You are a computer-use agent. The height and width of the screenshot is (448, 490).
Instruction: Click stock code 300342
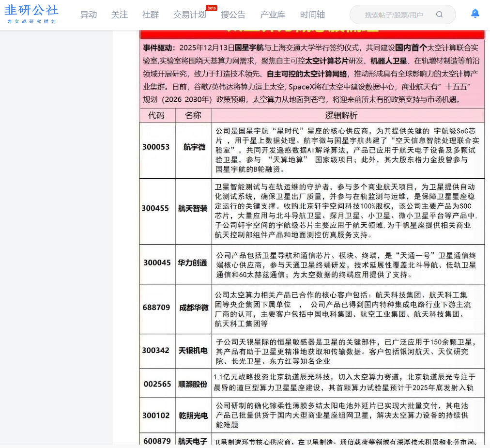(x=155, y=351)
